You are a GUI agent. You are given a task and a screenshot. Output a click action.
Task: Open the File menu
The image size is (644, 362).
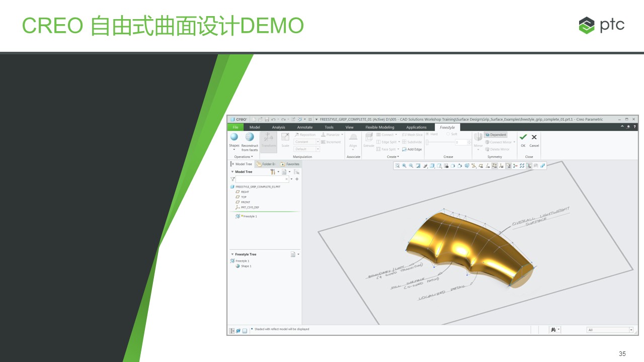coord(235,127)
